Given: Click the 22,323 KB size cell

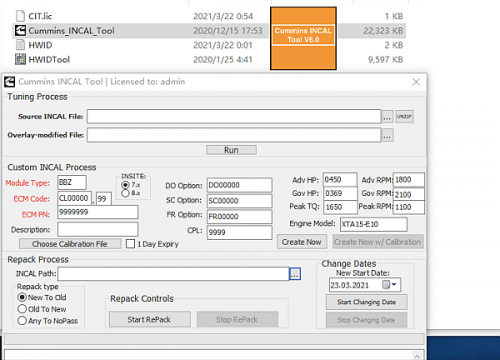Looking at the screenshot, I should [383, 31].
